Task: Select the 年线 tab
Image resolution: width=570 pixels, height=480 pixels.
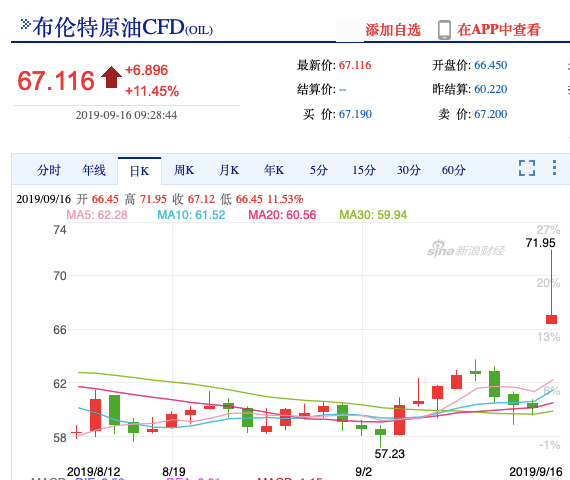Action: 94,170
